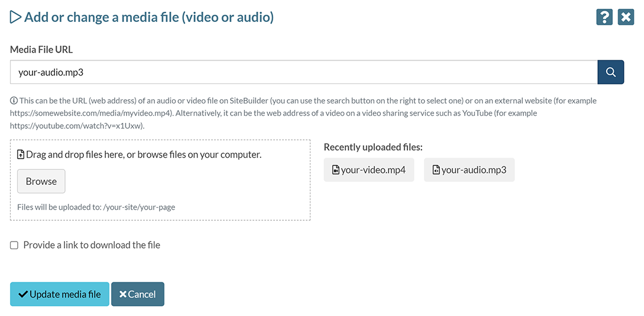
Task: Click the file upload icon beside drag-and-drop text
Action: (x=21, y=155)
